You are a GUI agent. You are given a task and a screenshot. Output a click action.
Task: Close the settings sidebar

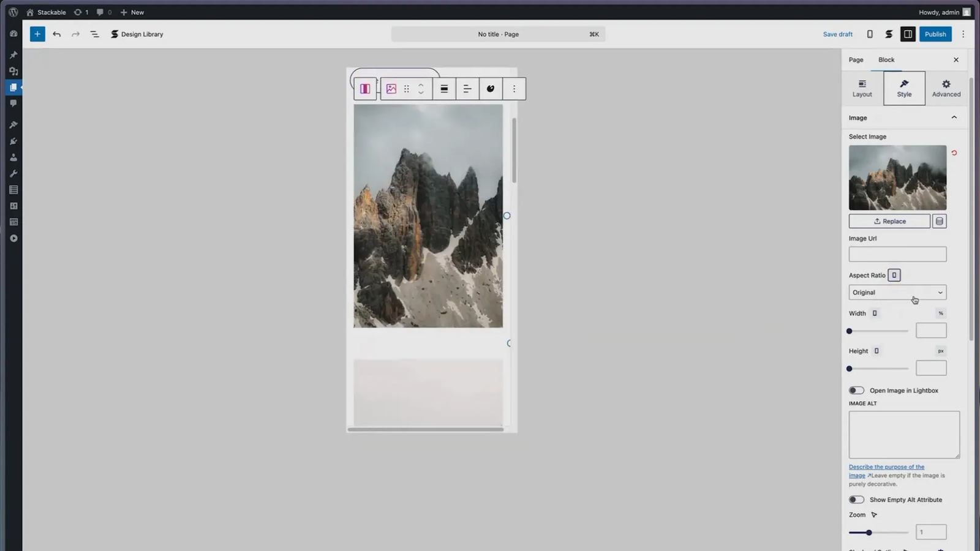click(956, 60)
